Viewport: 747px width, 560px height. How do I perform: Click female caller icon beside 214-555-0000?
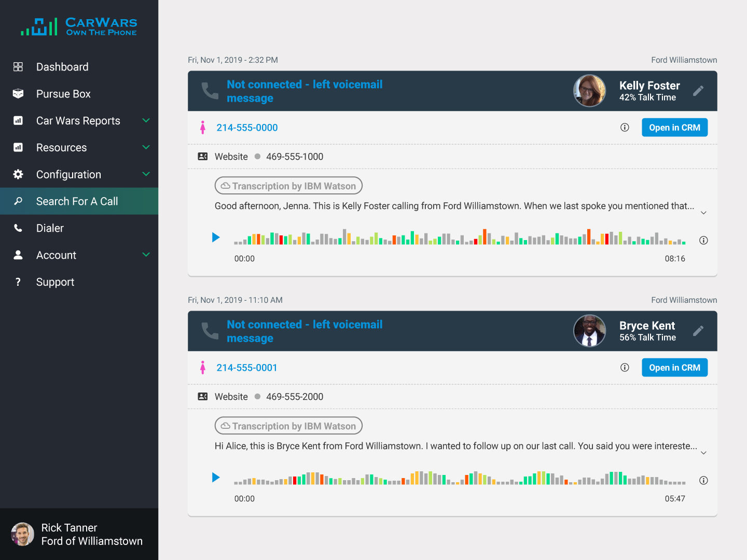tap(203, 128)
